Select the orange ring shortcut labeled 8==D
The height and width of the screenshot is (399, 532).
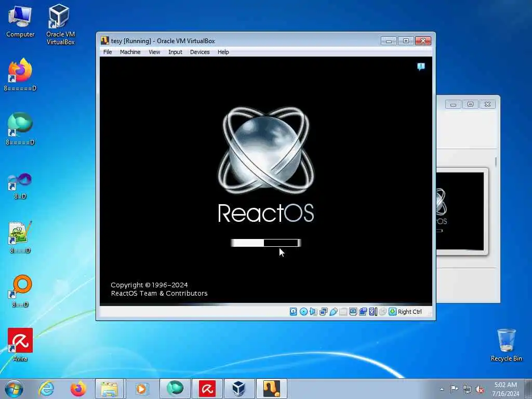(x=20, y=291)
